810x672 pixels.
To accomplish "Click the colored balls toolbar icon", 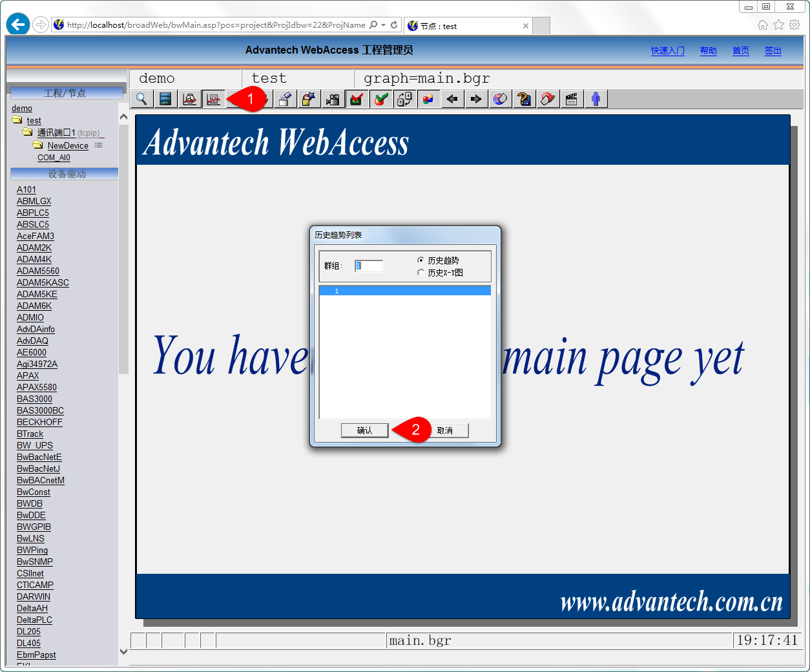I will click(428, 99).
